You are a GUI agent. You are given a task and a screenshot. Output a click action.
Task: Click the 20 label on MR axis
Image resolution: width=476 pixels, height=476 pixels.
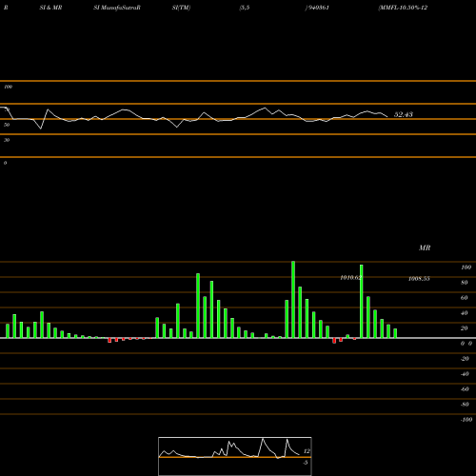click(x=465, y=328)
